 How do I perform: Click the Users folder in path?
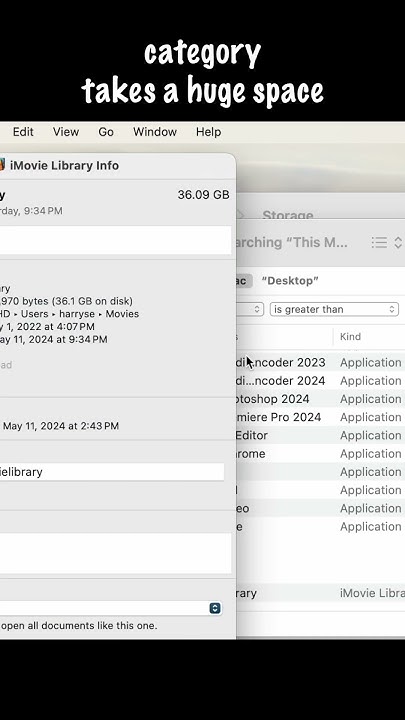pyautogui.click(x=34, y=314)
